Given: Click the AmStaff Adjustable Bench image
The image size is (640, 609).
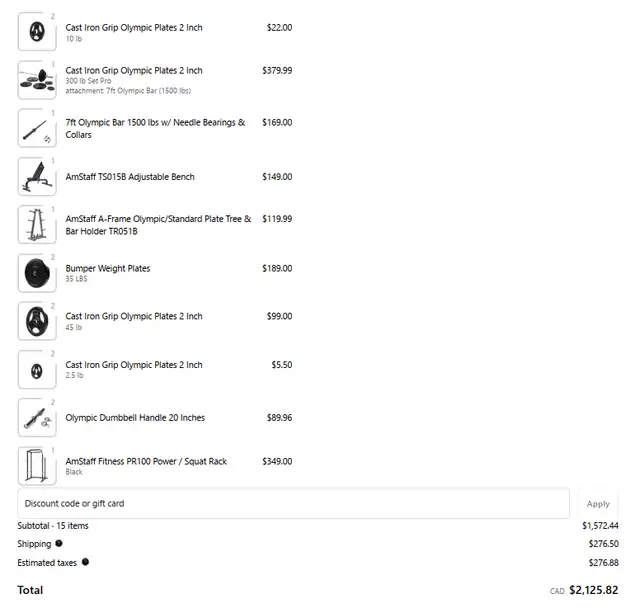Looking at the screenshot, I should [x=37, y=177].
